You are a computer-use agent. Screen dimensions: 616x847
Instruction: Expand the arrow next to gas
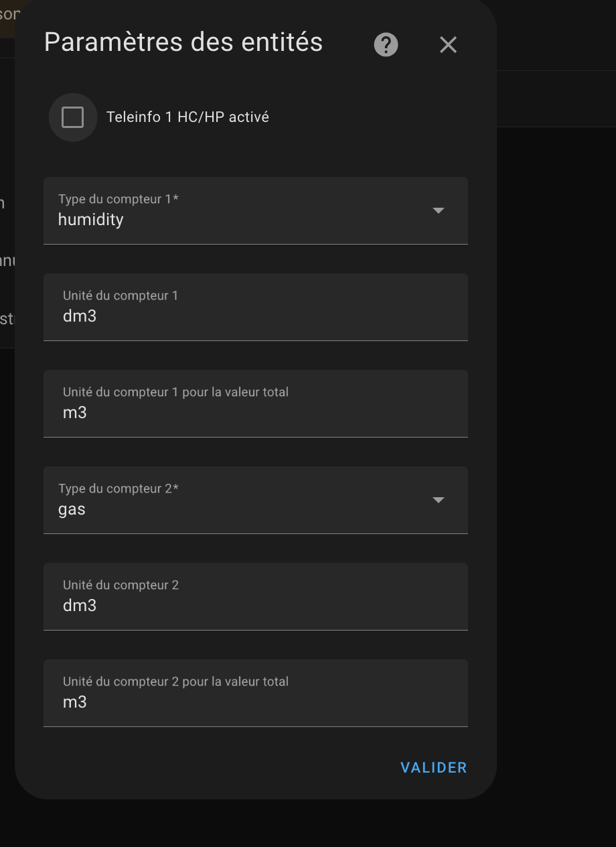click(439, 500)
